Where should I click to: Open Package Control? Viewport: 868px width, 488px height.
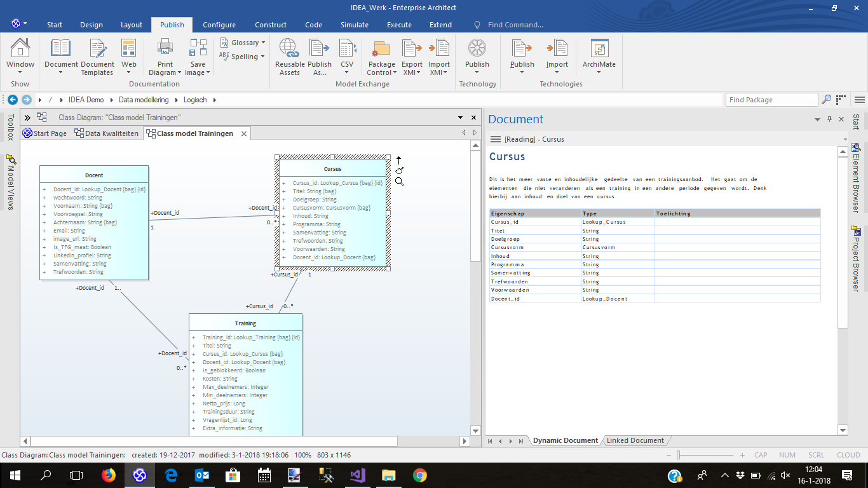(x=381, y=57)
